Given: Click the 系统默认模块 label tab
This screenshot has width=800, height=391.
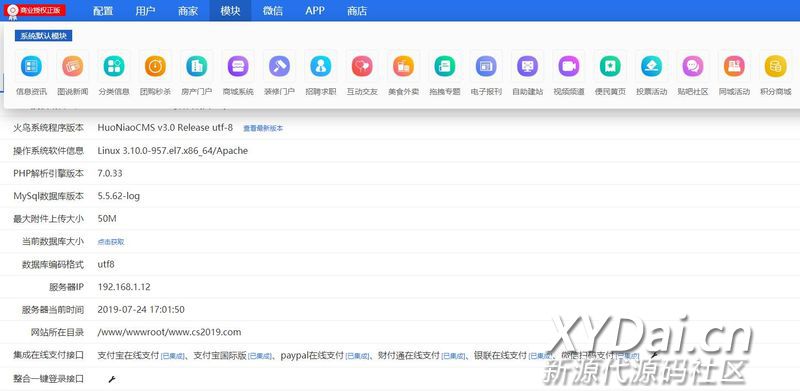Looking at the screenshot, I should coord(43,36).
